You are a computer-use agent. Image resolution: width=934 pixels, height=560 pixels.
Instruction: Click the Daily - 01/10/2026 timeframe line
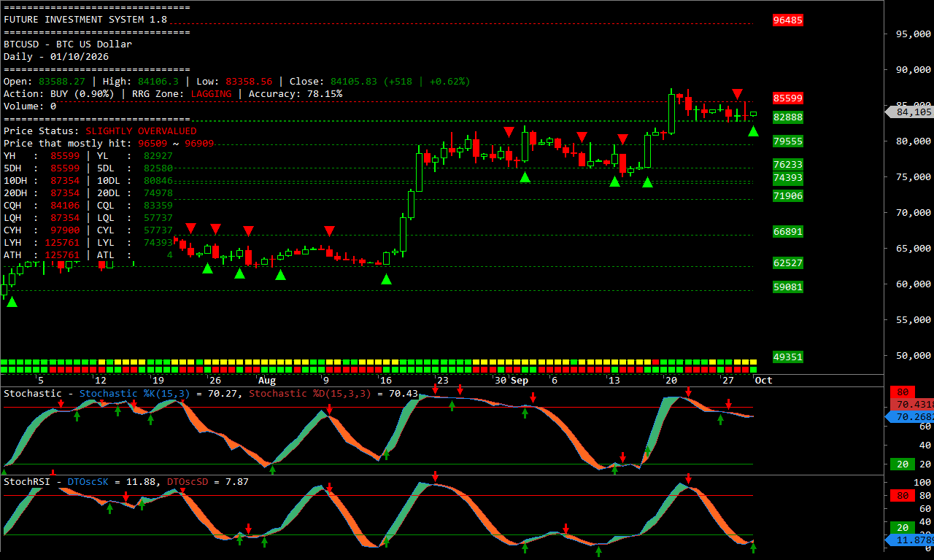56,57
